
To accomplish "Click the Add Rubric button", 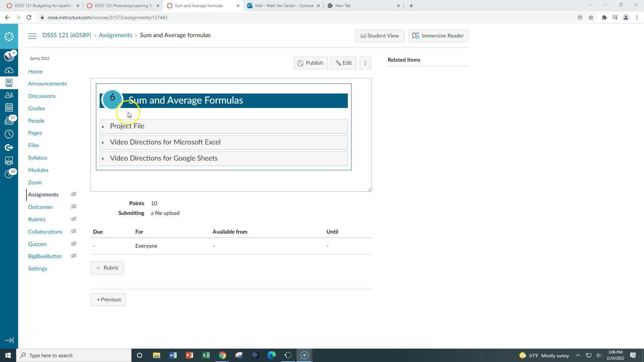I will (107, 268).
